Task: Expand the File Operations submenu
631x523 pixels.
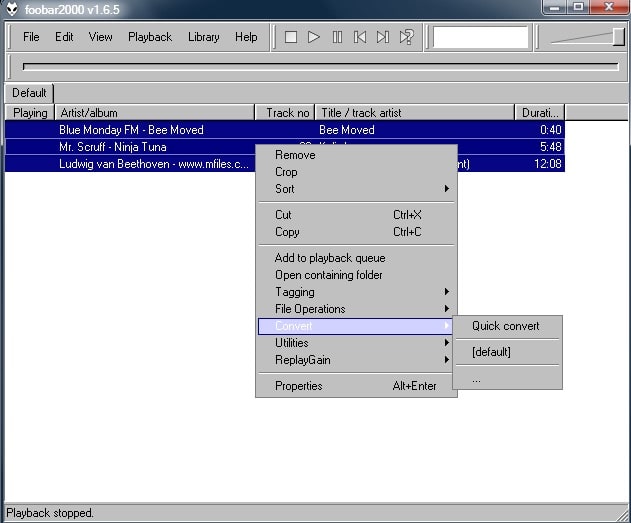Action: (356, 309)
